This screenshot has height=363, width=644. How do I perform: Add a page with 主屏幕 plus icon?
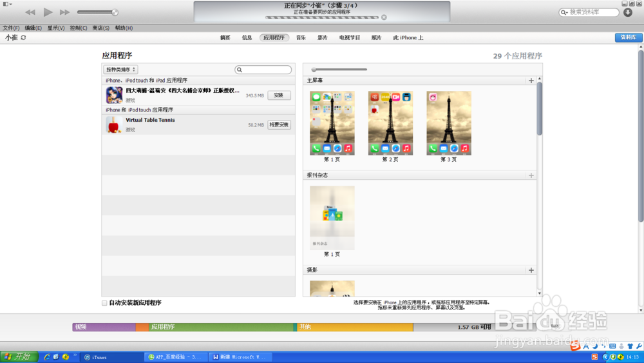[531, 81]
